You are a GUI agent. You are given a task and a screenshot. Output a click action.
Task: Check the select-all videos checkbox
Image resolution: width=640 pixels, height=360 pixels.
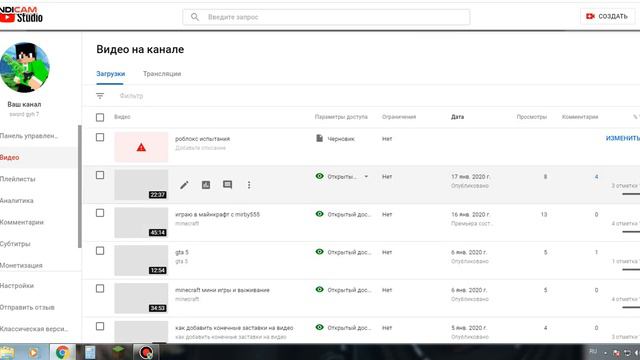coord(100,118)
